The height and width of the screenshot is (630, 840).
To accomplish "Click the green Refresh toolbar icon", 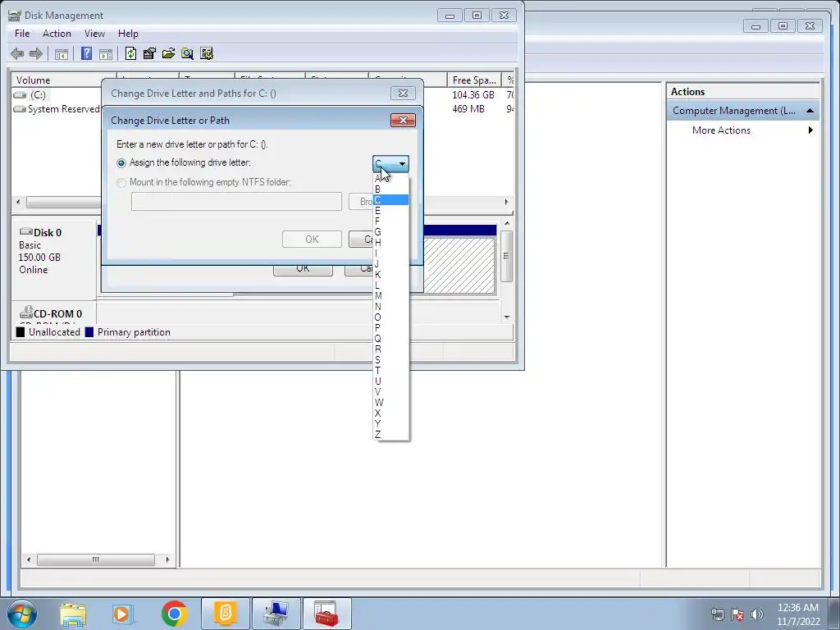I will (x=130, y=53).
